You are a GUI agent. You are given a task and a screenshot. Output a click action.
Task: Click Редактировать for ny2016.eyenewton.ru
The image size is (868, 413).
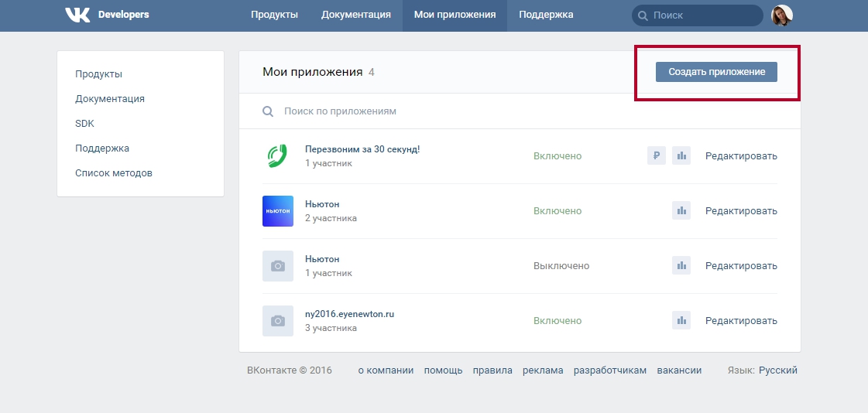click(741, 321)
